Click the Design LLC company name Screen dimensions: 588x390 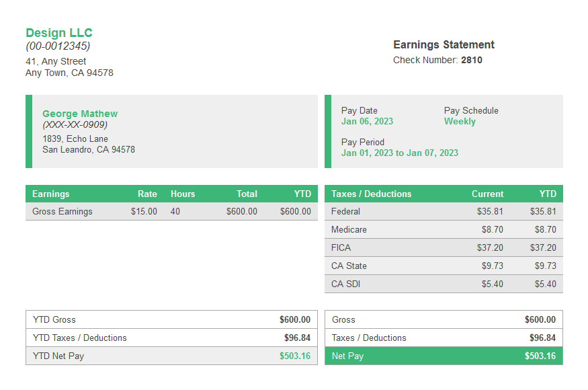coord(58,32)
